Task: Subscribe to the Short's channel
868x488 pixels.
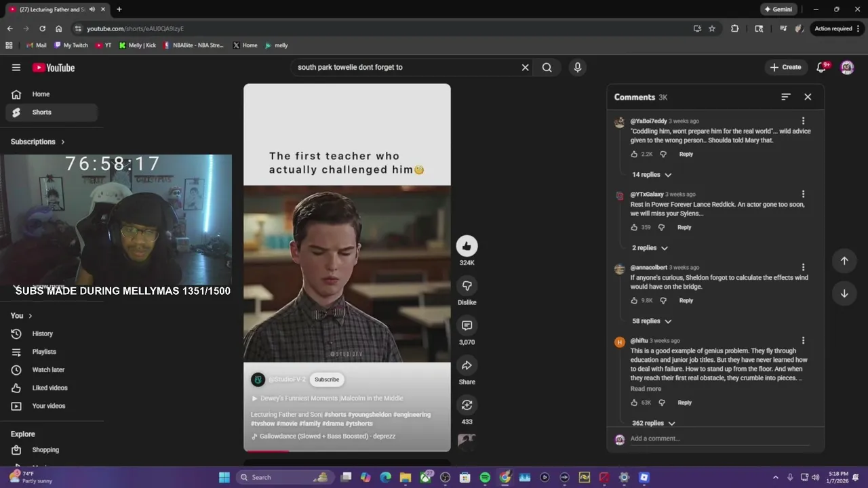Action: 327,380
